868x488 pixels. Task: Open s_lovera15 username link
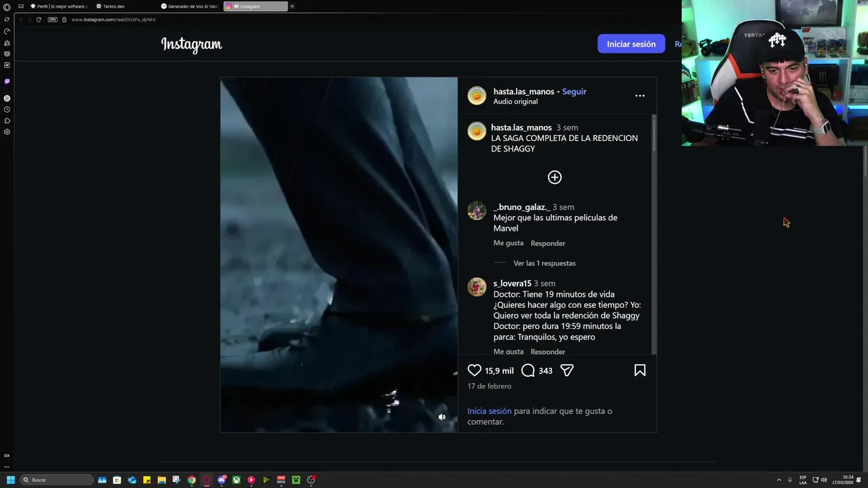tap(512, 283)
